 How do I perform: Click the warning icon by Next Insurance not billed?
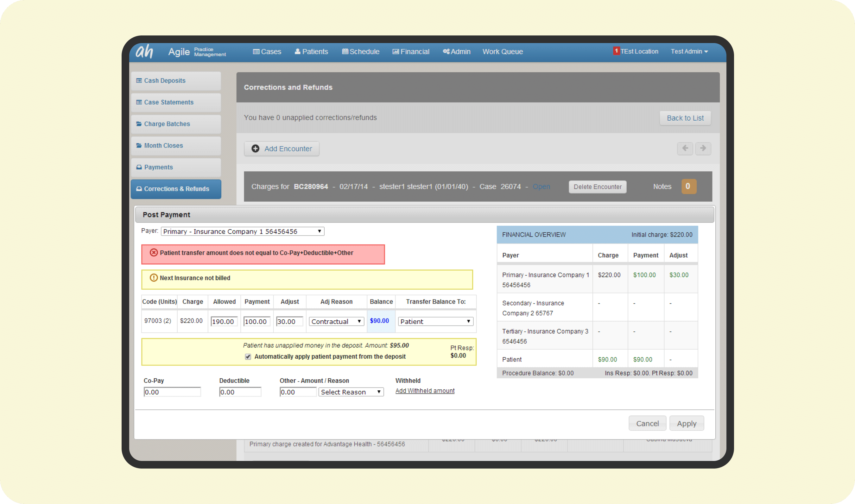[x=154, y=278]
